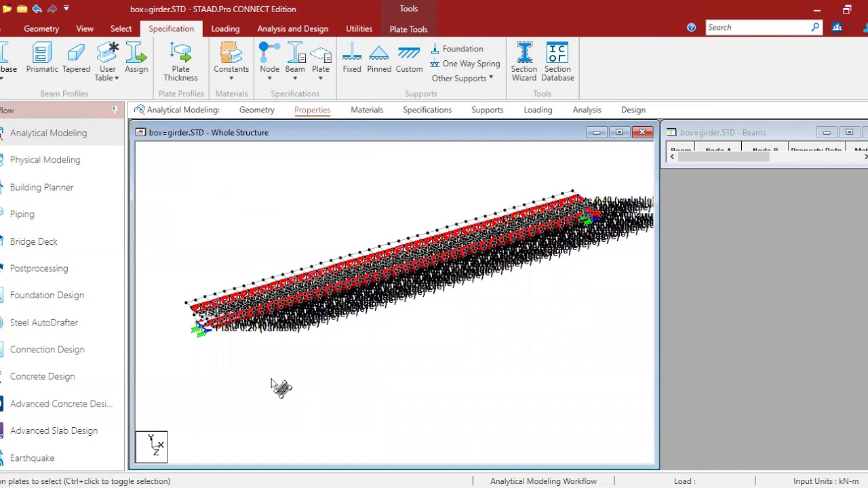868x488 pixels.
Task: Open the Section Database
Action: (x=557, y=62)
